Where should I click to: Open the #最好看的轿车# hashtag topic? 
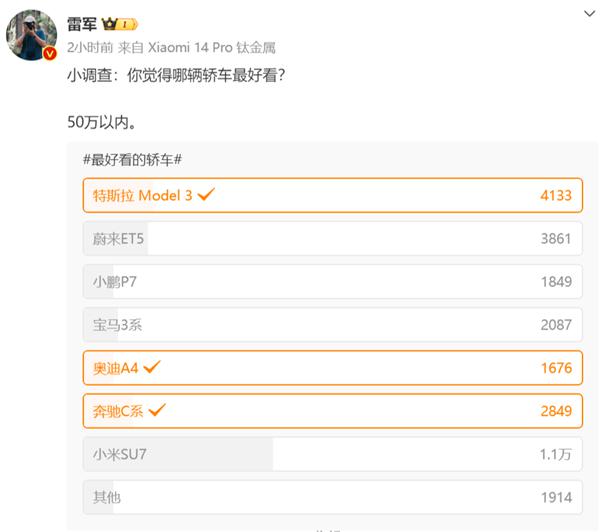coord(136,161)
